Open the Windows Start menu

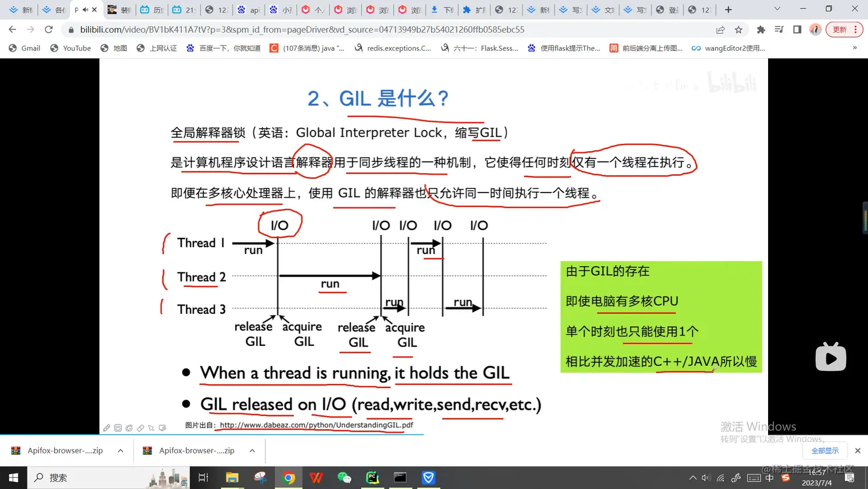(x=13, y=478)
